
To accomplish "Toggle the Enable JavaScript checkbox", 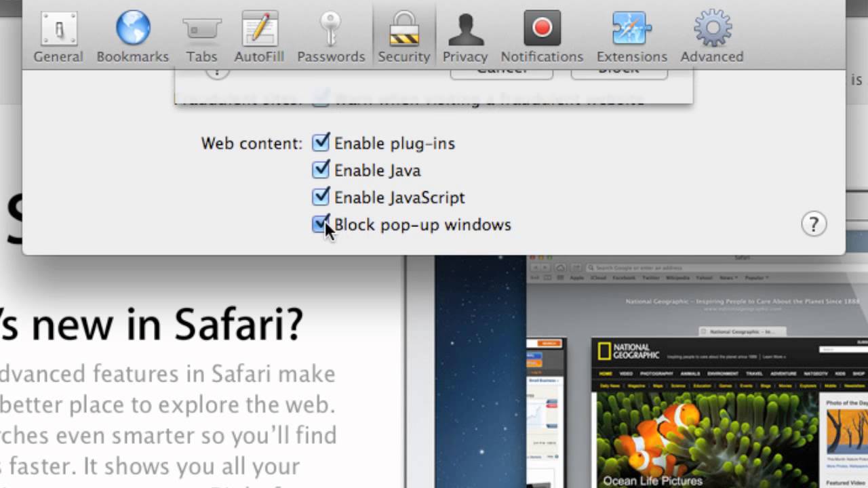I will tap(321, 197).
